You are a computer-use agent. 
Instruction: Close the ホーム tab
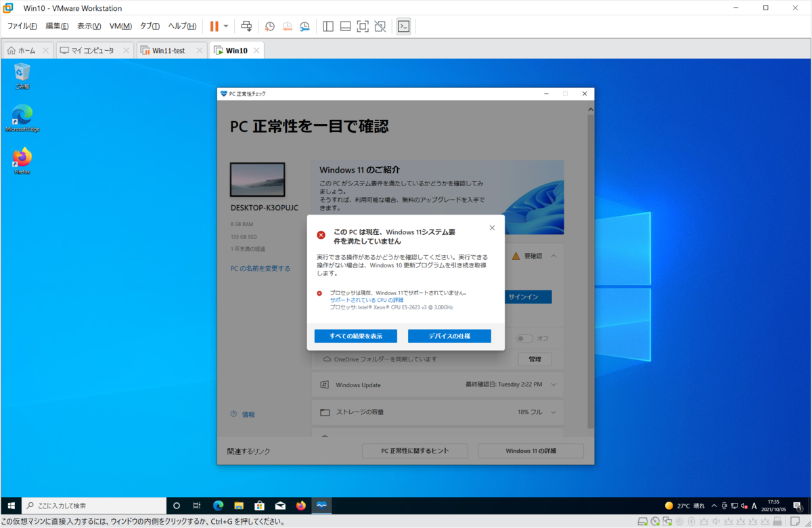click(x=45, y=51)
